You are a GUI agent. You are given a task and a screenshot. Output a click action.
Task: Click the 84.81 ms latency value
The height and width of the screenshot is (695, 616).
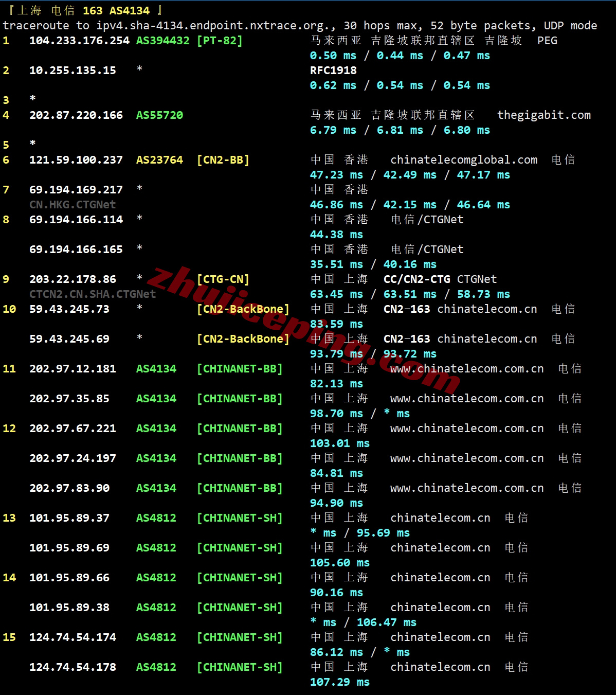[x=336, y=473]
